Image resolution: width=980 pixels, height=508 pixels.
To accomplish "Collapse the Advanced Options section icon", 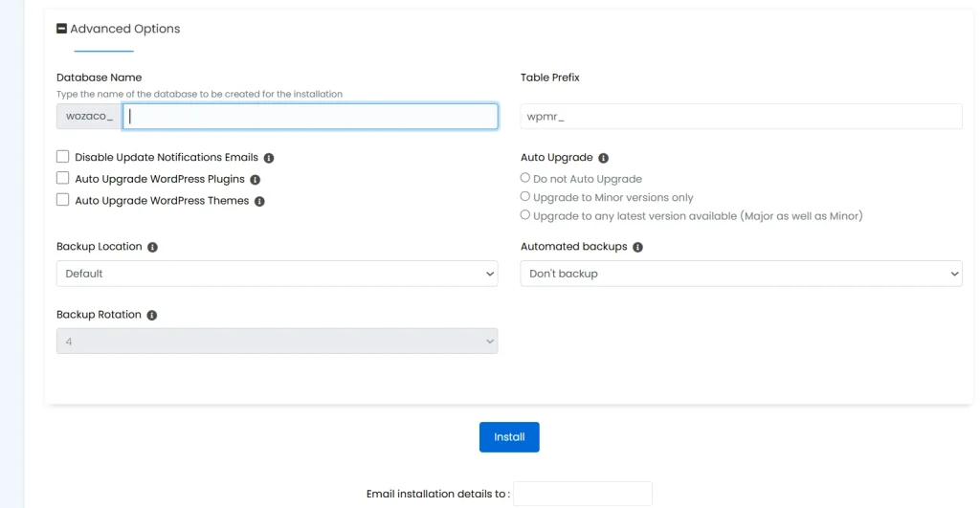I will 61,29.
